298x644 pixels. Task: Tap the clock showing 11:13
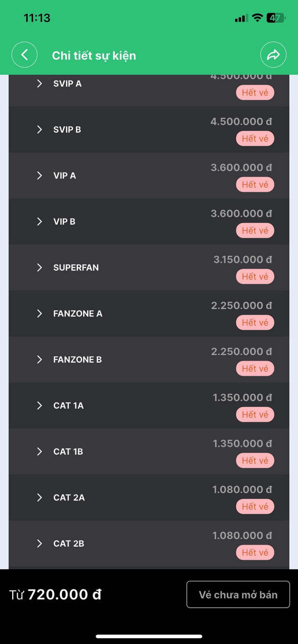37,18
